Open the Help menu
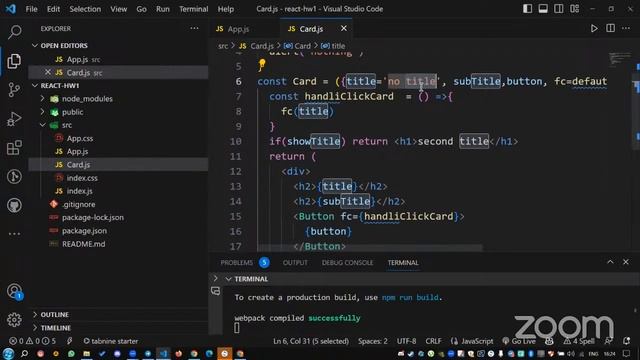This screenshot has height=360, width=640. point(226,9)
